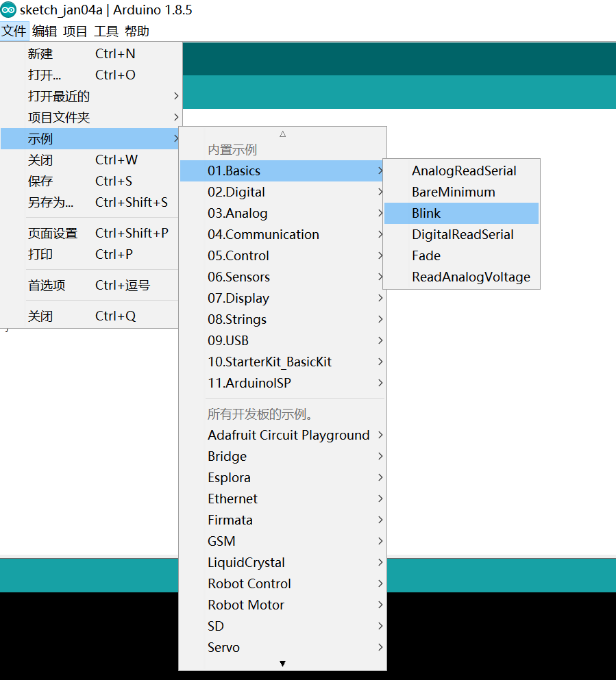The image size is (616, 680).
Task: Expand LiquidCrystal library examples
Action: click(x=282, y=563)
